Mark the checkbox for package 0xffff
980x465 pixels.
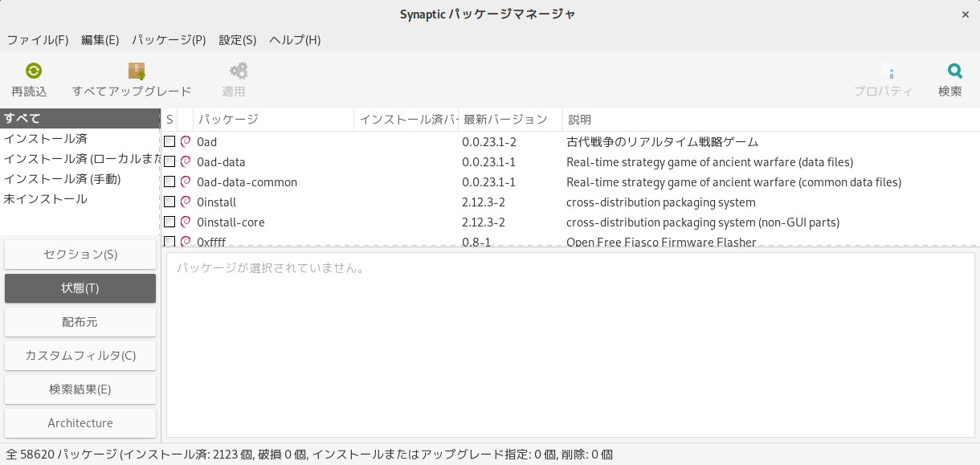pyautogui.click(x=169, y=241)
